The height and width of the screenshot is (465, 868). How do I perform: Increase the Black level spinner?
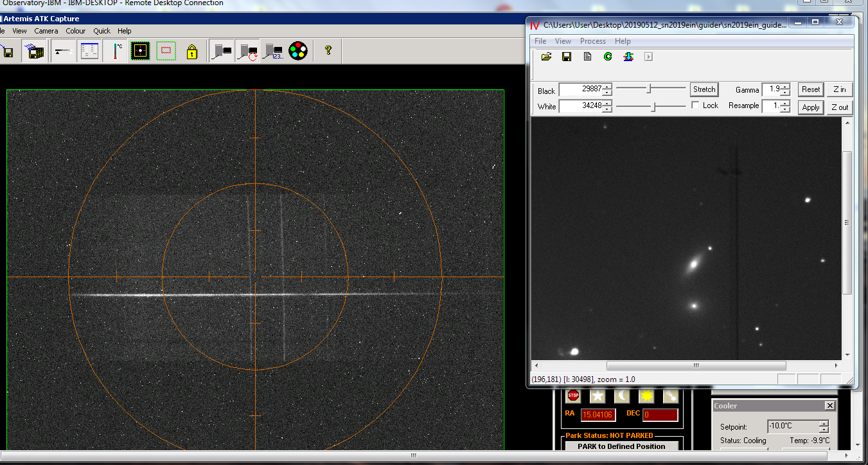[607, 87]
